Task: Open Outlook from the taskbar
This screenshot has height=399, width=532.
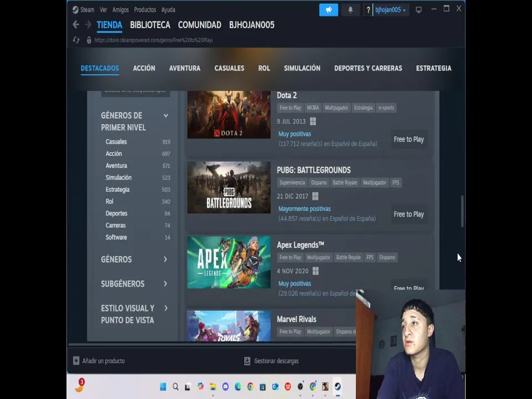Action: [x=275, y=386]
